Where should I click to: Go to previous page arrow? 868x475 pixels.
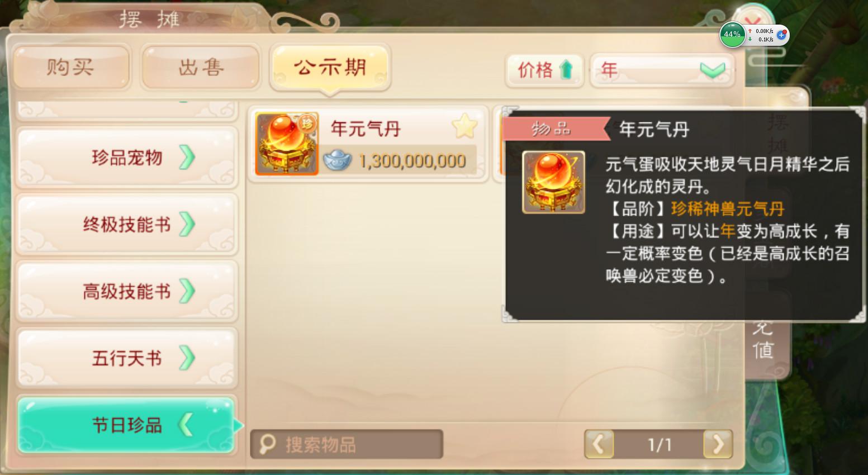click(x=599, y=444)
